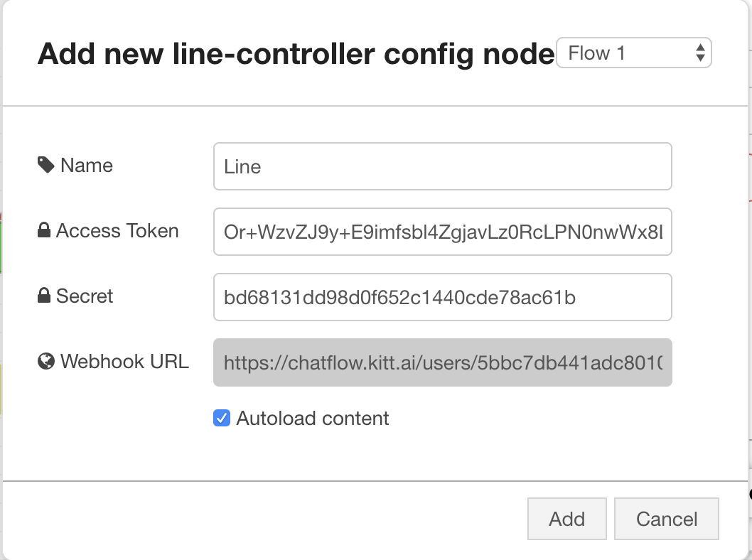This screenshot has height=560, width=752.
Task: Click the Name label text
Action: point(87,166)
